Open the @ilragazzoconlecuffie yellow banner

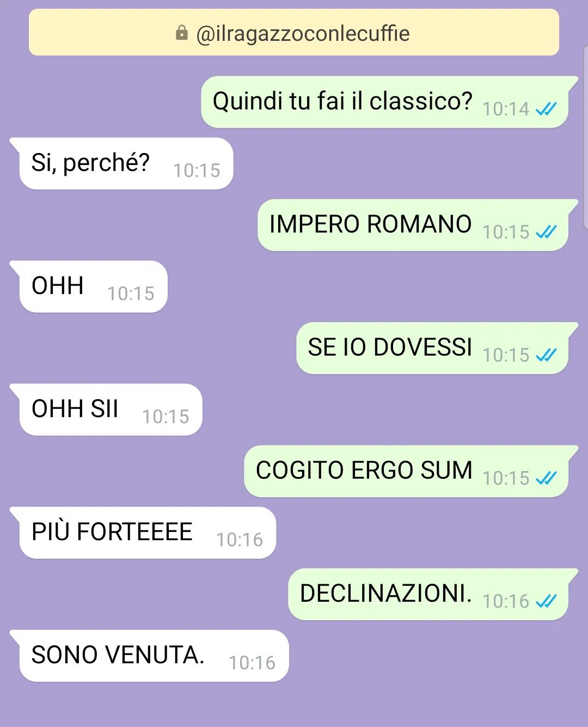[x=294, y=32]
